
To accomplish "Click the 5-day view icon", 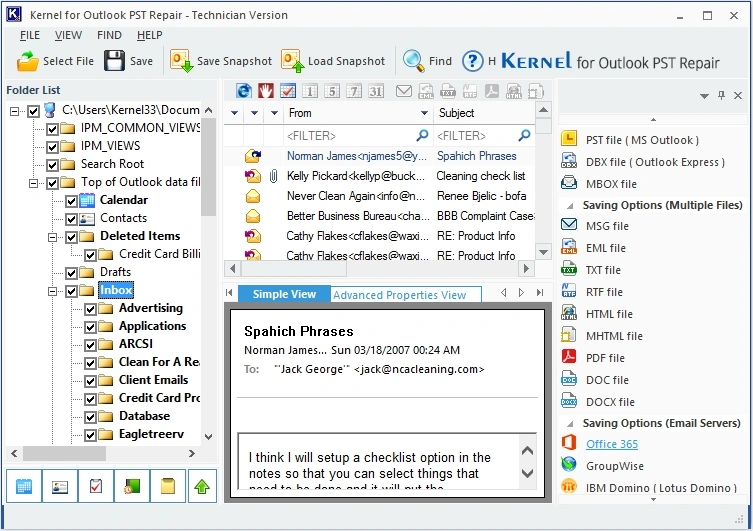I will [x=332, y=91].
